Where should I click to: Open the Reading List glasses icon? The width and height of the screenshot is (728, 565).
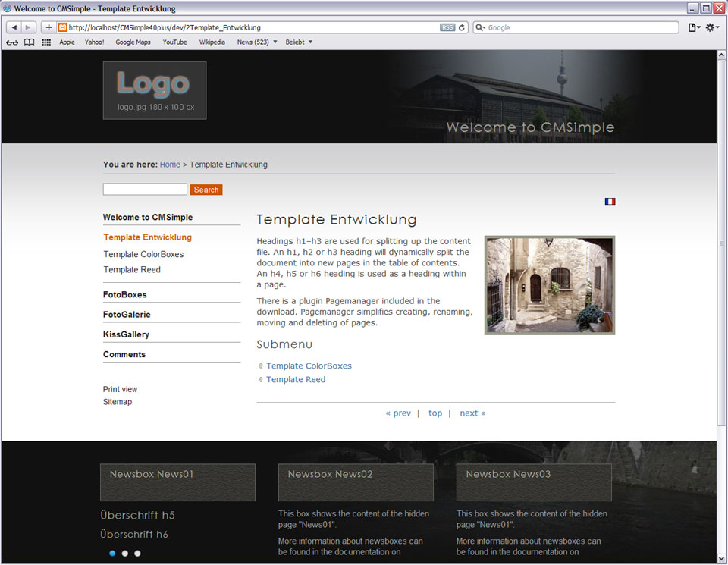(x=12, y=42)
